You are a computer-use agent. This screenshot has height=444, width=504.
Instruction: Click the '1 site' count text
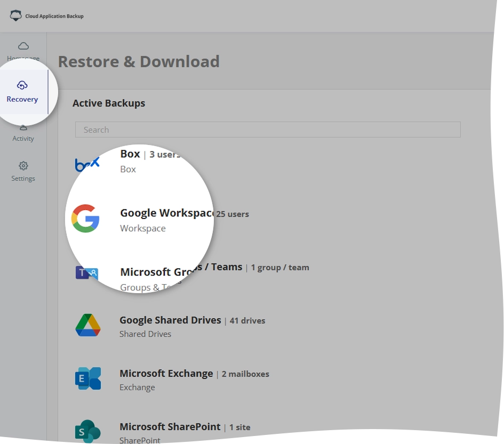click(x=240, y=427)
